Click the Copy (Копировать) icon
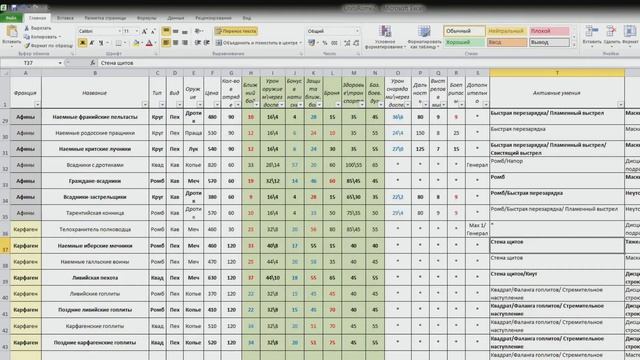This screenshot has height=360, width=640. tap(27, 37)
